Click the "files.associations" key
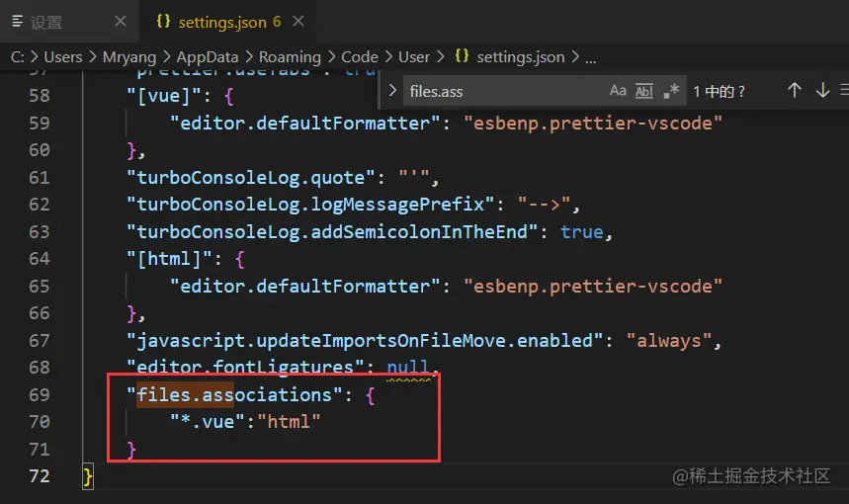This screenshot has width=849, height=504. (234, 394)
